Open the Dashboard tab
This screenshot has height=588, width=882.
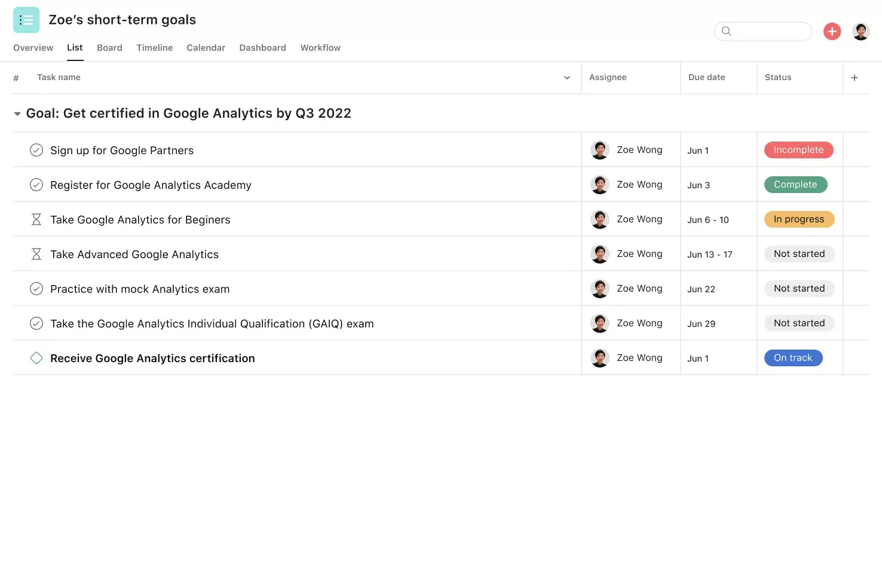click(262, 48)
